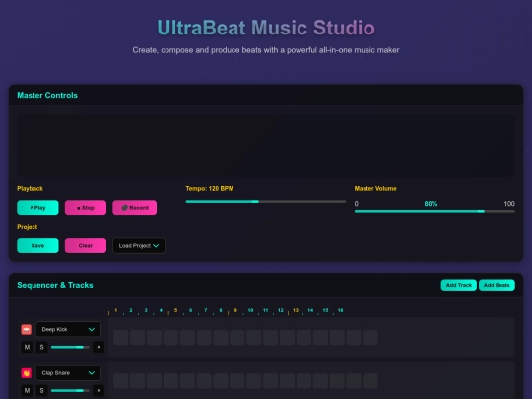Image resolution: width=532 pixels, height=399 pixels.
Task: Click the Master Controls heading
Action: [47, 95]
